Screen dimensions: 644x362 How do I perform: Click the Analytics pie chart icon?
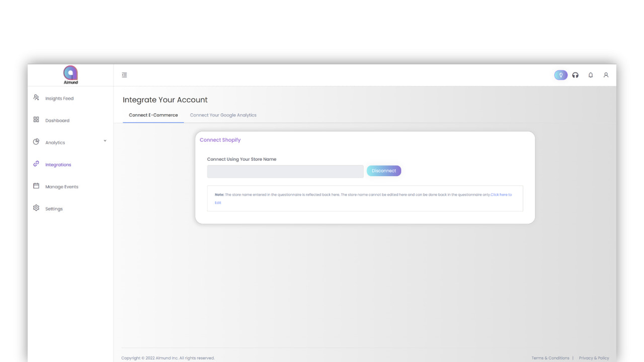(36, 142)
